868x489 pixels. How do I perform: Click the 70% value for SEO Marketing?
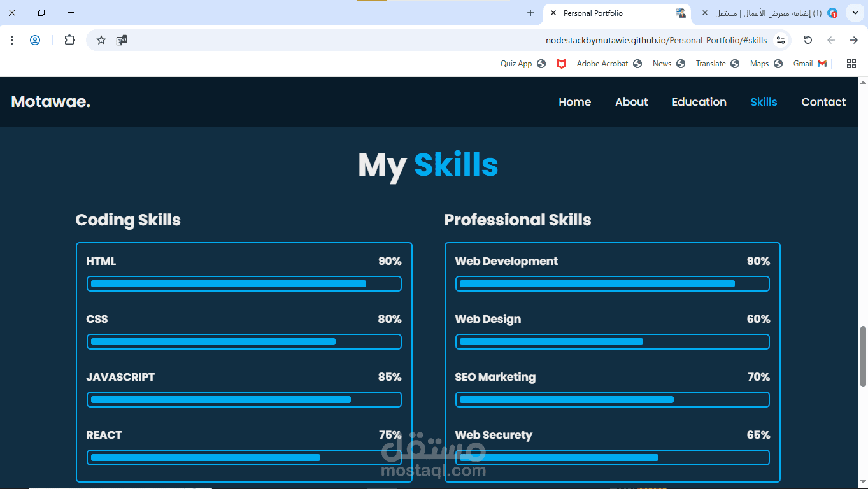tap(759, 377)
